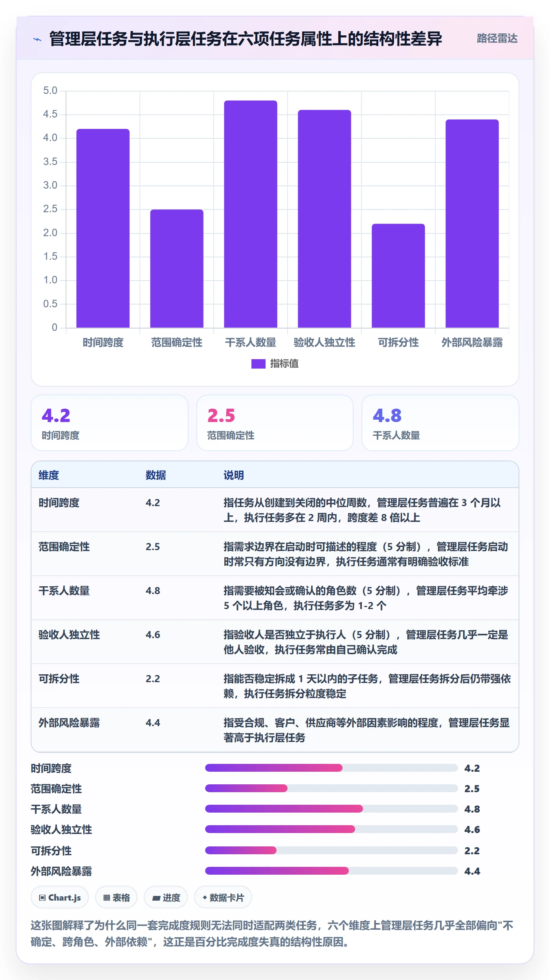Click the lightning icon beside the title
Screen dimensions: 550x980
(x=37, y=39)
